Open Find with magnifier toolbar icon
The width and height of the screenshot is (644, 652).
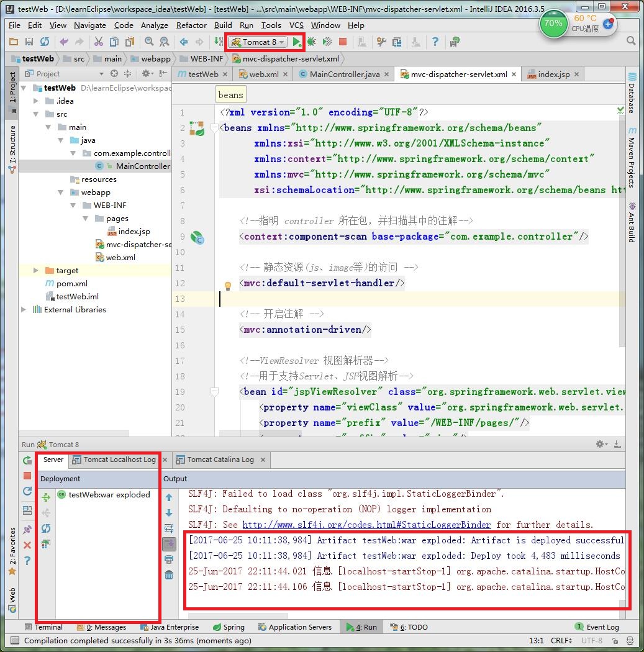click(149, 42)
